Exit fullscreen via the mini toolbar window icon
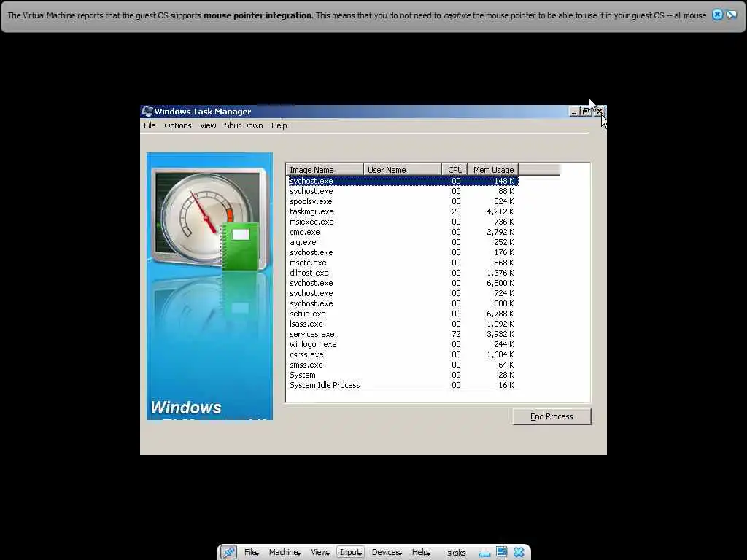Screen dimensions: 747x560 [502, 552]
